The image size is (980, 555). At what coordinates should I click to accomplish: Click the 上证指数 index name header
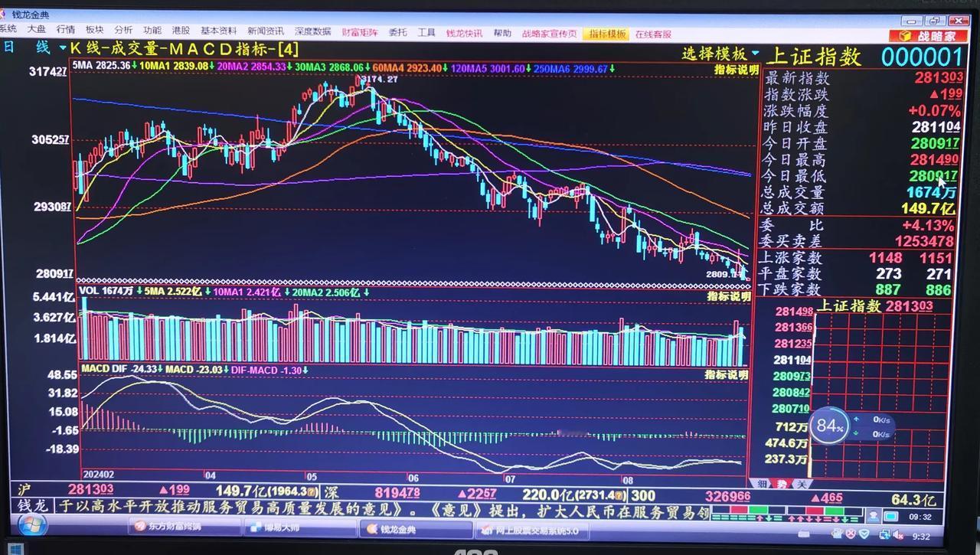pos(814,57)
